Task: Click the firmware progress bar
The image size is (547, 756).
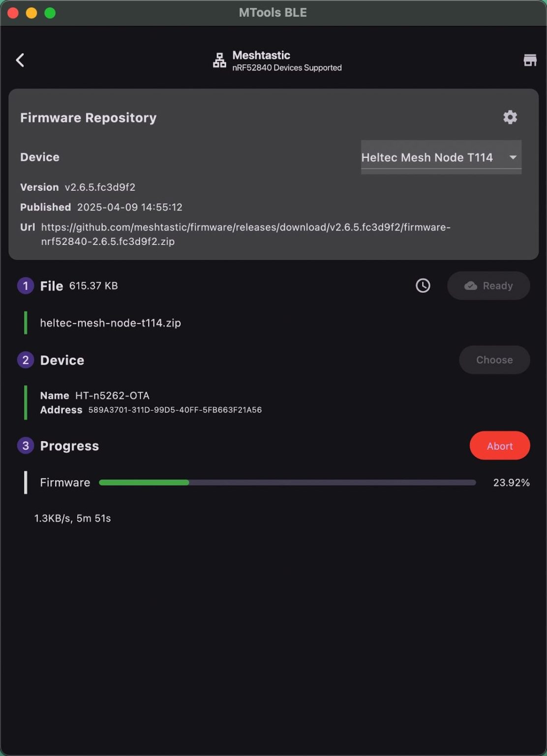Action: coord(288,482)
